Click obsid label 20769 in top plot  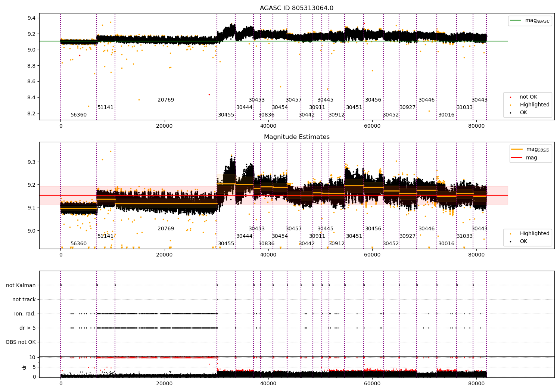pos(166,100)
